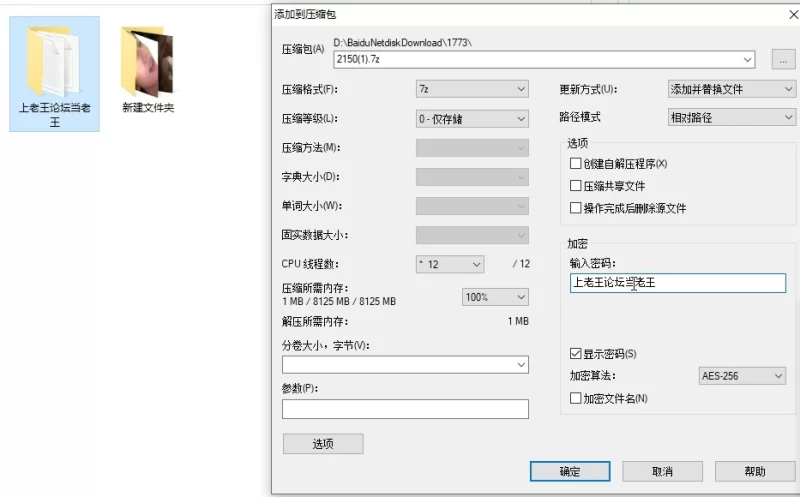Click the path text D:\BaiduNetdiskDownload\1773\

(x=403, y=43)
